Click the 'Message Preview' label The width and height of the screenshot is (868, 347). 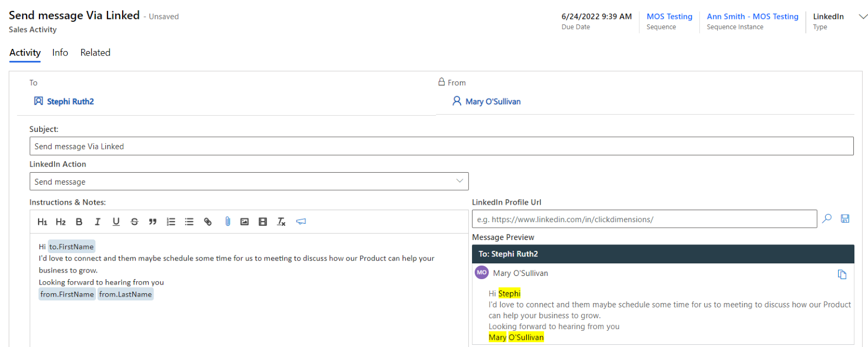(503, 237)
